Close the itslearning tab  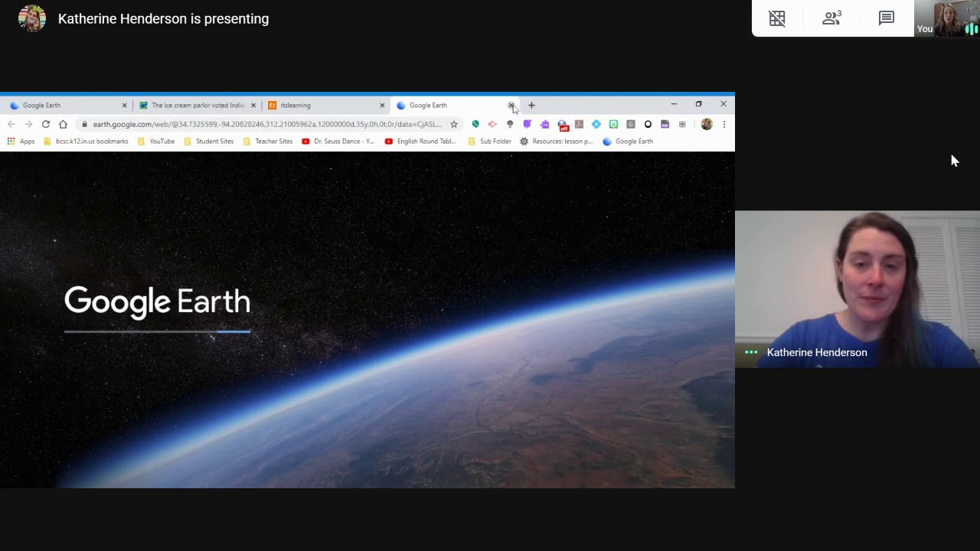[x=382, y=105]
